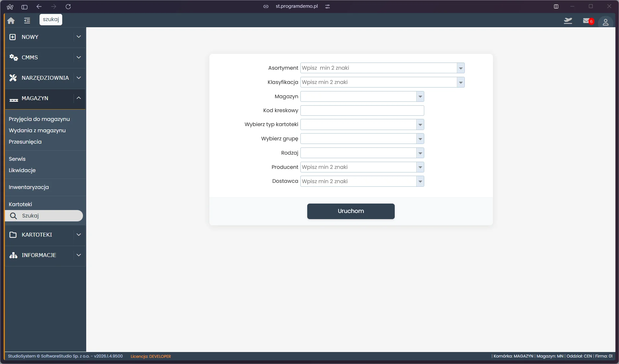Open the mail notifications icon
619x364 pixels.
(586, 21)
